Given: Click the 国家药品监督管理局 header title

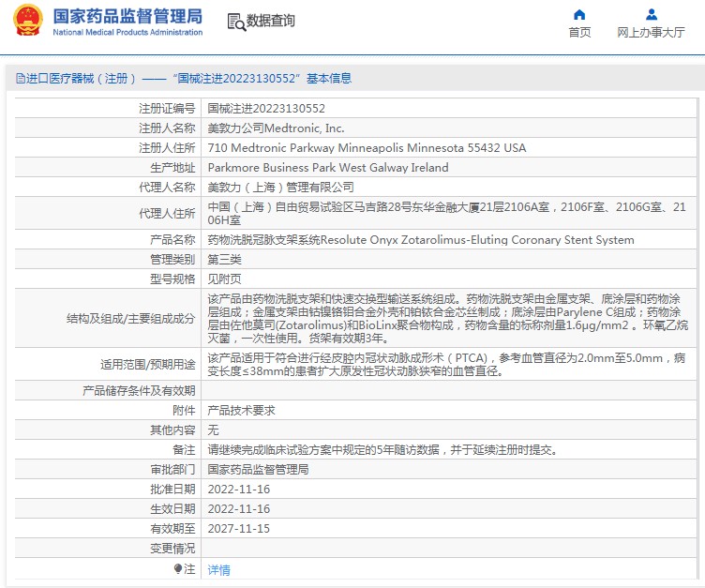Looking at the screenshot, I should [x=127, y=16].
